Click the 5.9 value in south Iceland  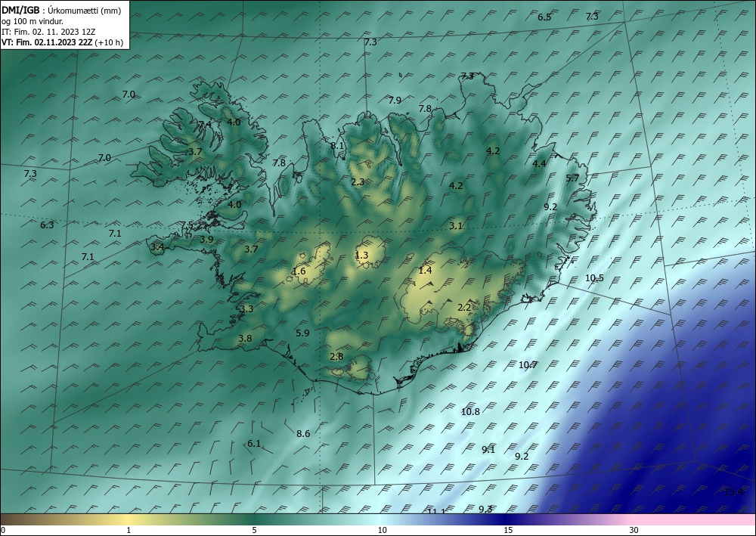point(303,333)
